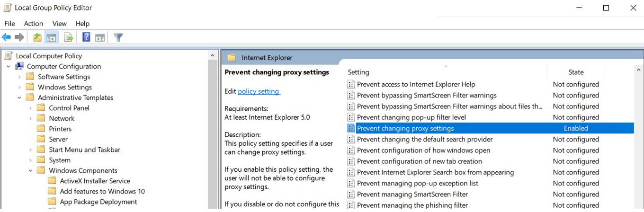Click the 'policy setting' edit link
This screenshot has height=212, width=644.
click(259, 91)
